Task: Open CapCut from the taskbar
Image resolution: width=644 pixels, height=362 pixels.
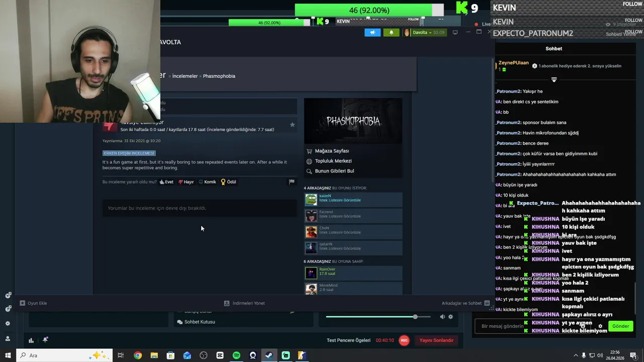Action: point(220,355)
